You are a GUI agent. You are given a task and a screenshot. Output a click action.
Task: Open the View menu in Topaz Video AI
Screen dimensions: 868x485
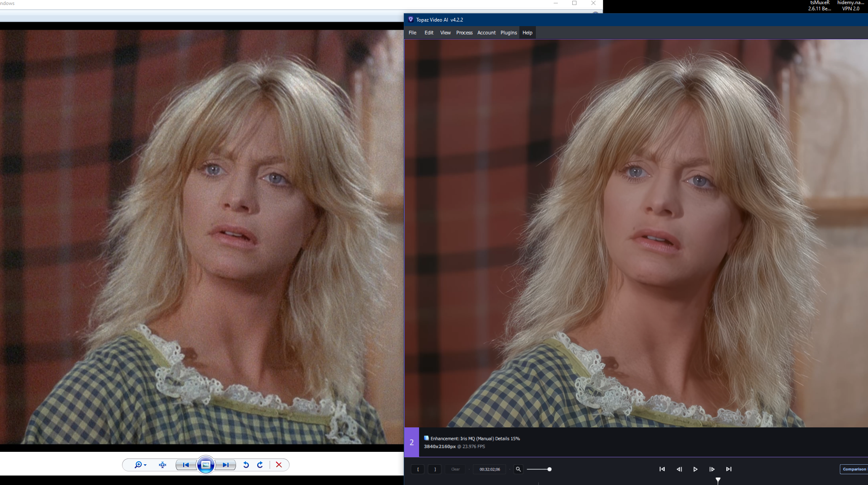tap(445, 33)
